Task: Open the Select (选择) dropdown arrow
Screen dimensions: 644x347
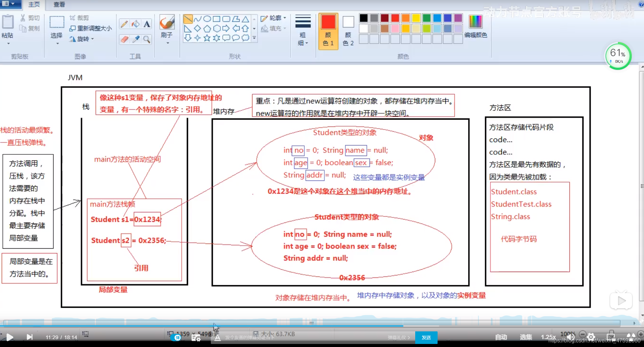Action: pyautogui.click(x=57, y=44)
